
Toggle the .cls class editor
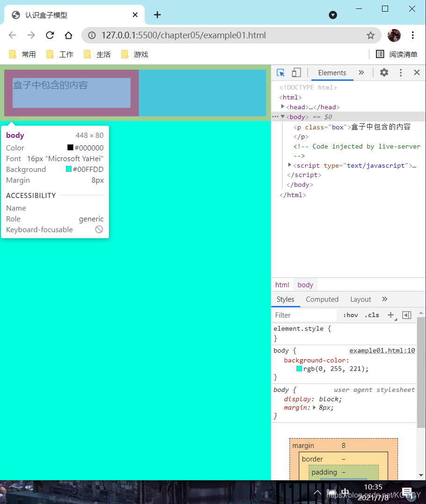click(x=372, y=315)
